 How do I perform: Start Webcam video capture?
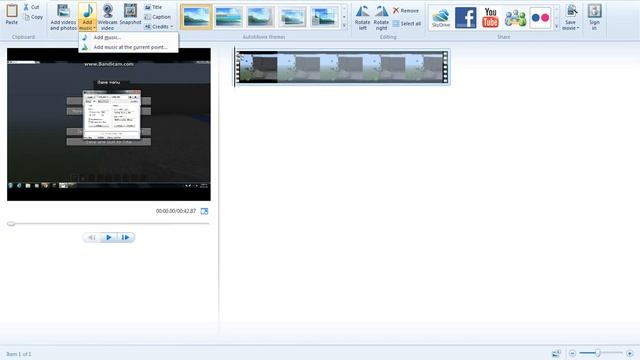[x=108, y=17]
